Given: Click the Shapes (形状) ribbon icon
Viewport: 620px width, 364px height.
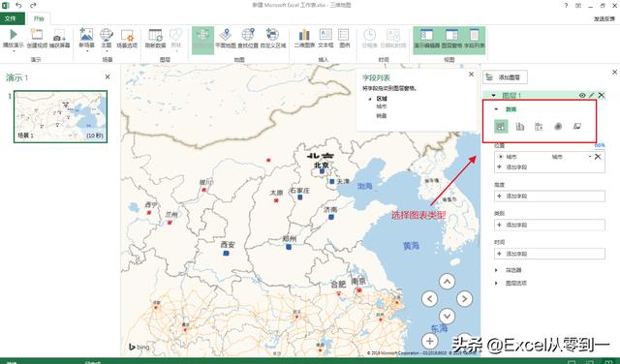Looking at the screenshot, I should tap(176, 35).
